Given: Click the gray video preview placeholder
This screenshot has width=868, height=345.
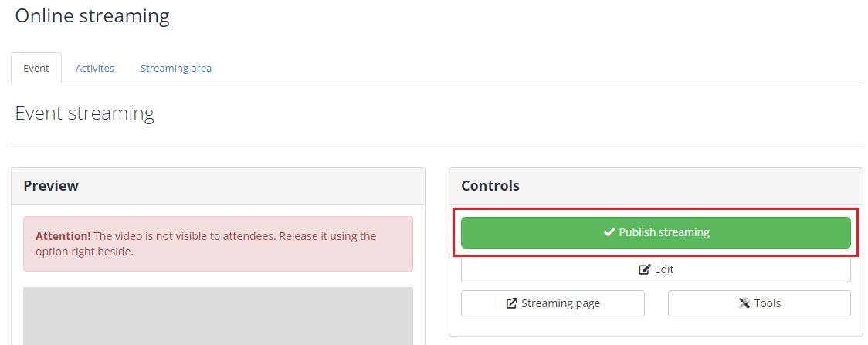Looking at the screenshot, I should [x=218, y=316].
